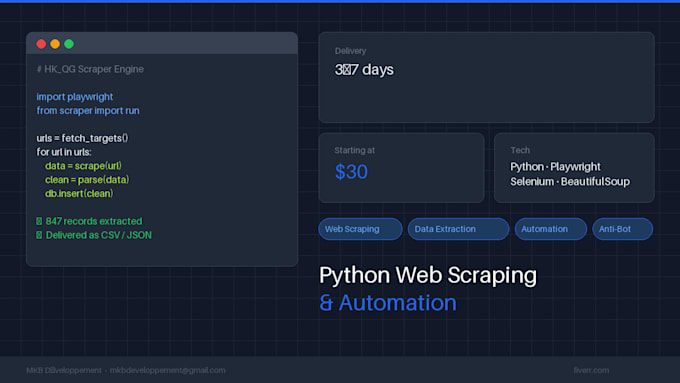Click the $30 starting price

tap(351, 172)
